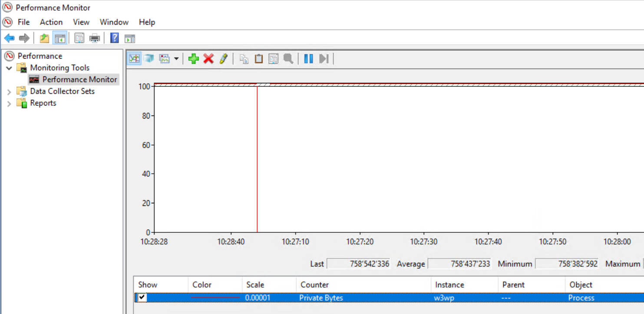The image size is (644, 314).
Task: Click the Counter column header
Action: point(315,285)
